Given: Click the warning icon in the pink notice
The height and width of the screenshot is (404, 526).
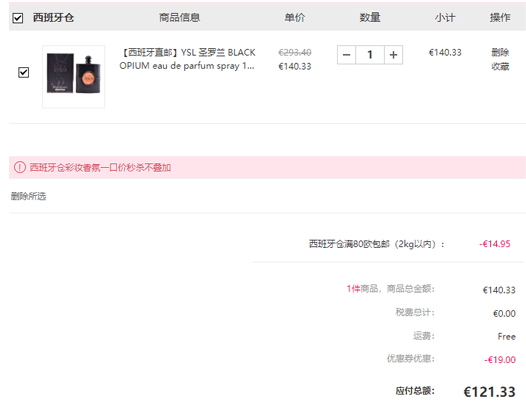Looking at the screenshot, I should point(20,167).
